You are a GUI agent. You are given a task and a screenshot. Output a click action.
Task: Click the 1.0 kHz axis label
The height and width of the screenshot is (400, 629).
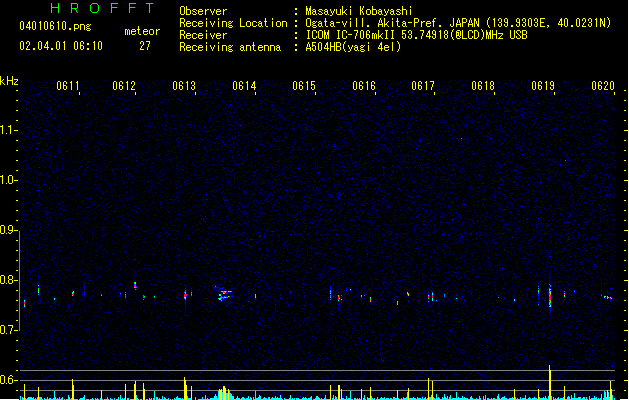(x=8, y=180)
